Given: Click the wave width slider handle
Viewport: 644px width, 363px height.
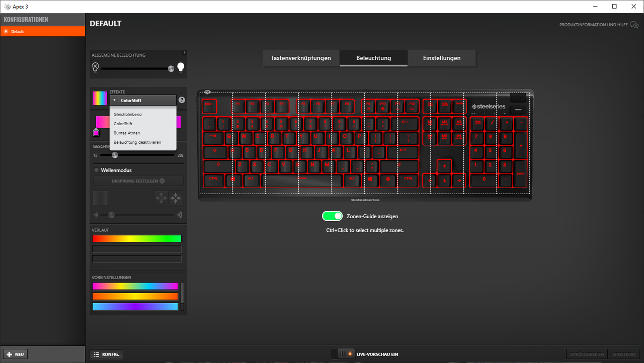Looking at the screenshot, I should coord(112,215).
